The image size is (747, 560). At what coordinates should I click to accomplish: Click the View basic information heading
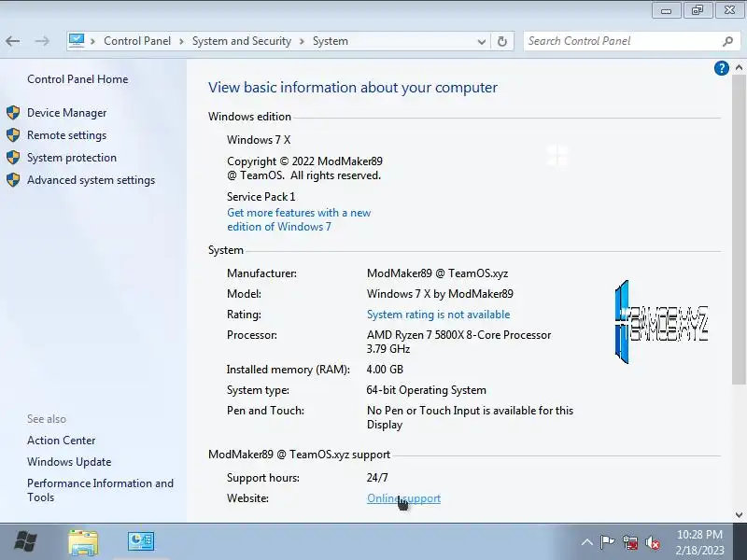tap(353, 88)
